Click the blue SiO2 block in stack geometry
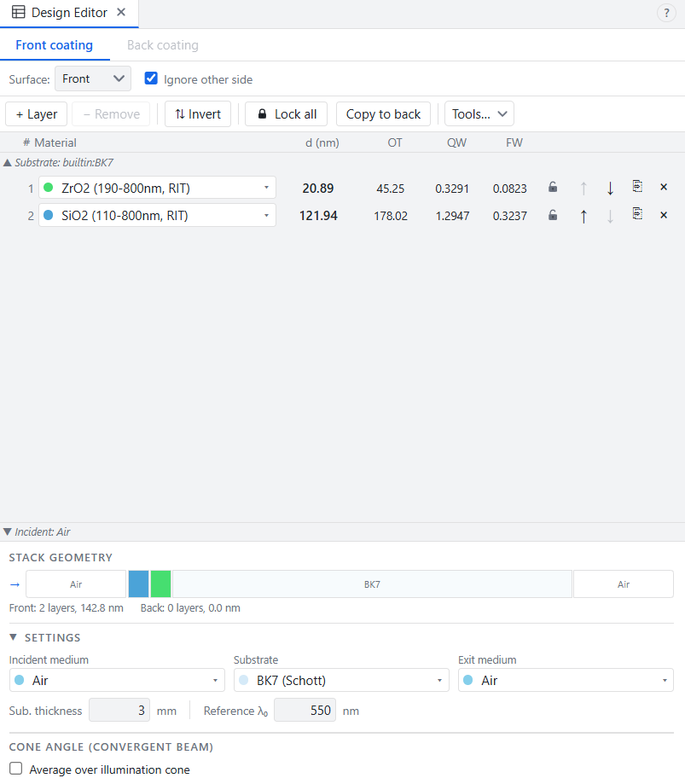This screenshot has height=784, width=685. point(138,584)
